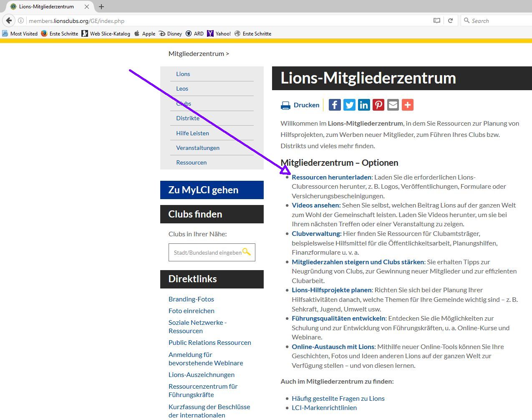Image resolution: width=532 pixels, height=420 pixels.
Task: Focus the Stadt/Bundesland eingeben field
Action: [212, 253]
